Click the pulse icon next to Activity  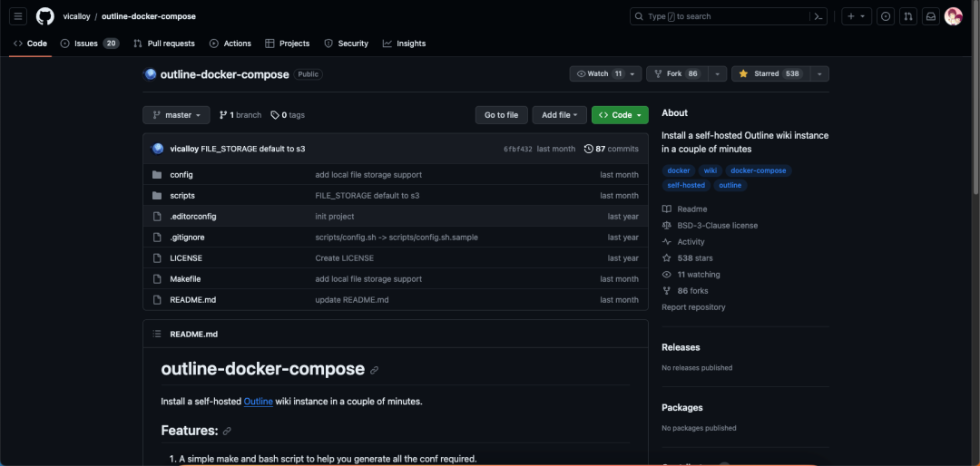point(667,242)
